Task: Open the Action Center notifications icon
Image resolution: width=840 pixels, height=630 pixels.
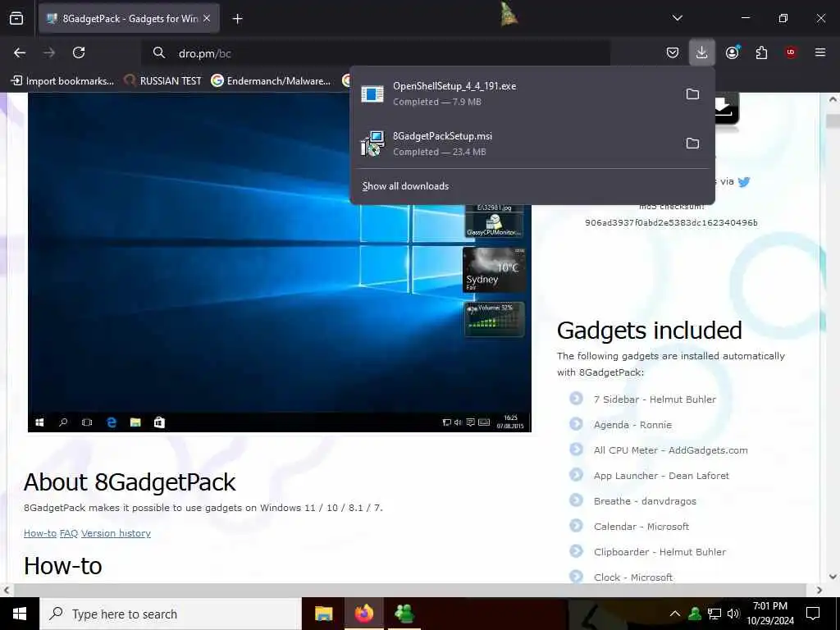Action: pyautogui.click(x=813, y=614)
